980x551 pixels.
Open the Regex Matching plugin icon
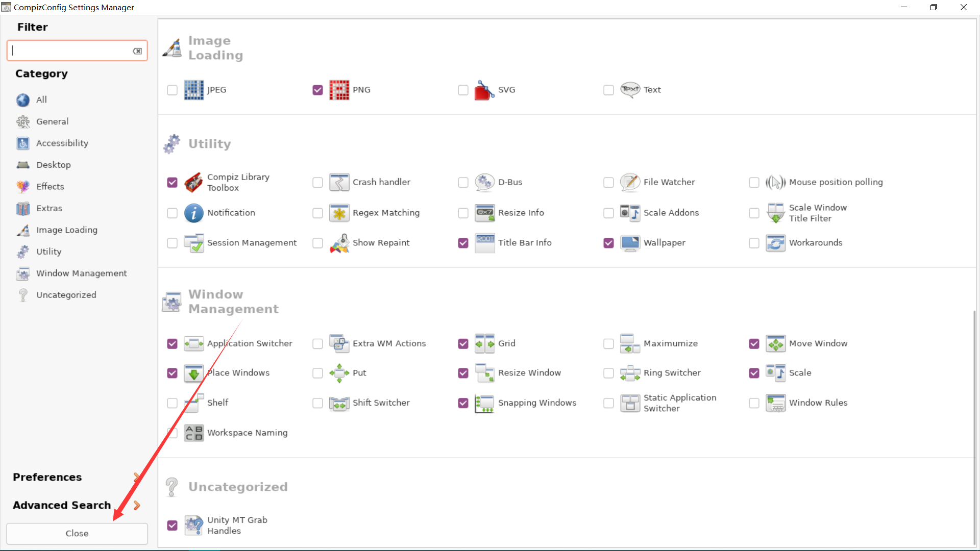click(339, 213)
